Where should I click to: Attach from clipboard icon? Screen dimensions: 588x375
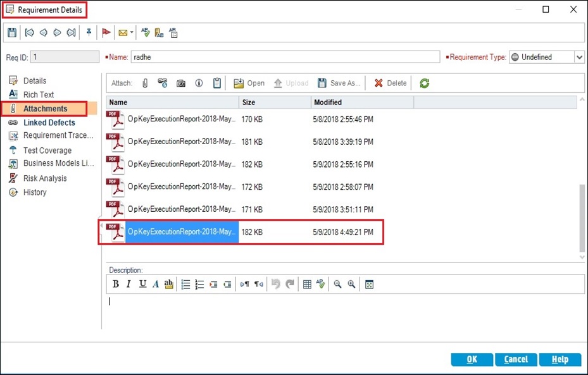217,83
